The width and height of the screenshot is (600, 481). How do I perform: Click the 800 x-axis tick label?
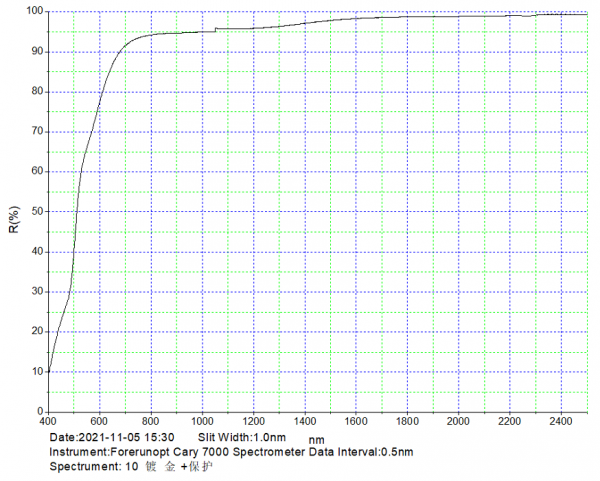click(x=151, y=421)
